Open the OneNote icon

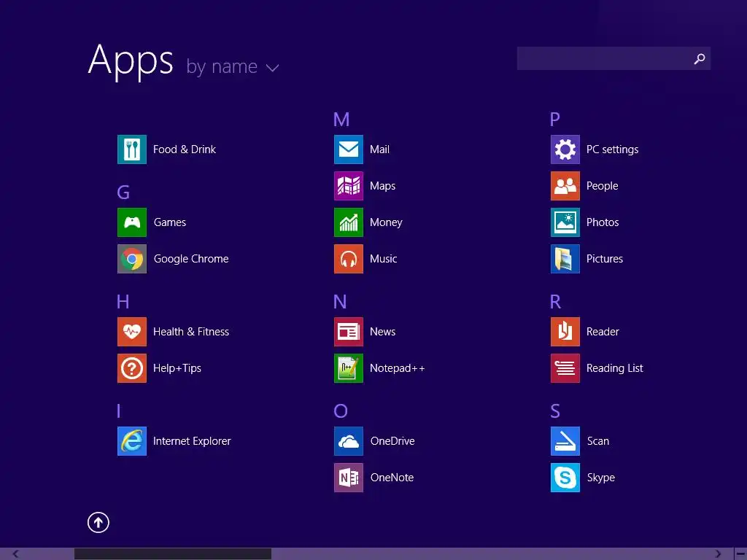(349, 478)
